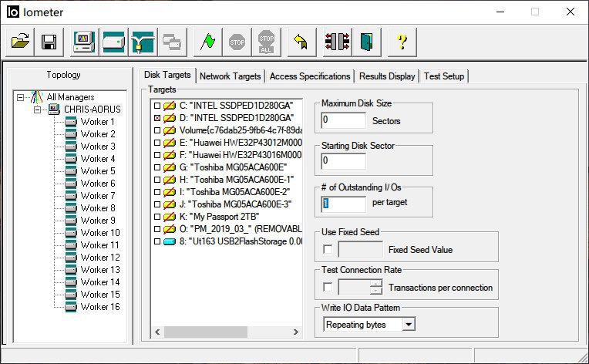
Task: Switch to the Disk Targets tab
Action: [x=167, y=75]
